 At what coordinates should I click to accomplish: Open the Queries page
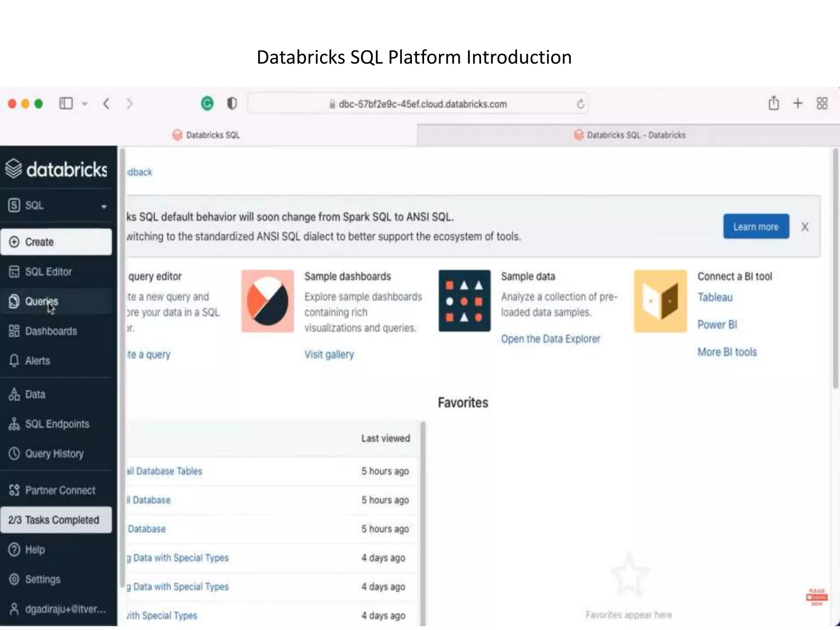click(x=41, y=301)
